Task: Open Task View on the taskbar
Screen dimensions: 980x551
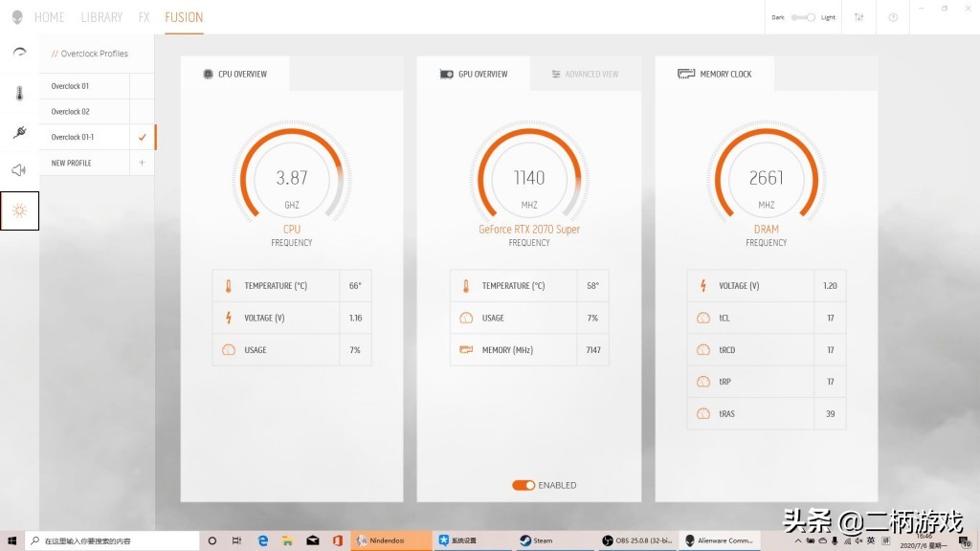Action: click(236, 540)
